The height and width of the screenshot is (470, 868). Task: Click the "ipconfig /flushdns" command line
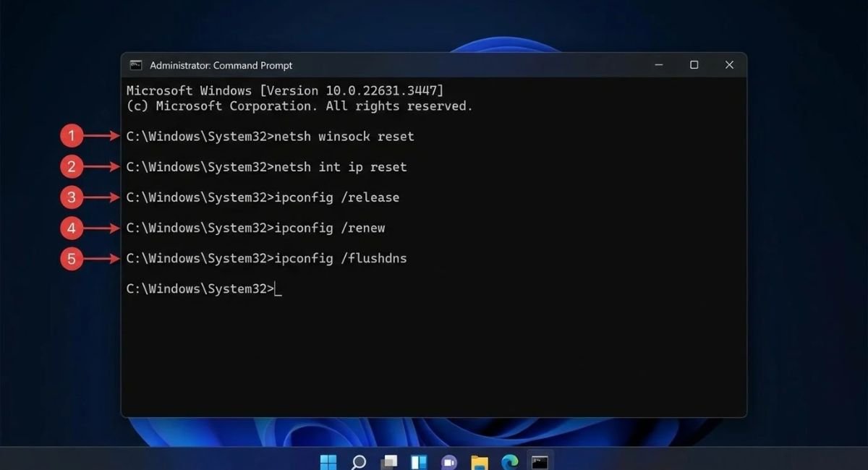pos(267,258)
